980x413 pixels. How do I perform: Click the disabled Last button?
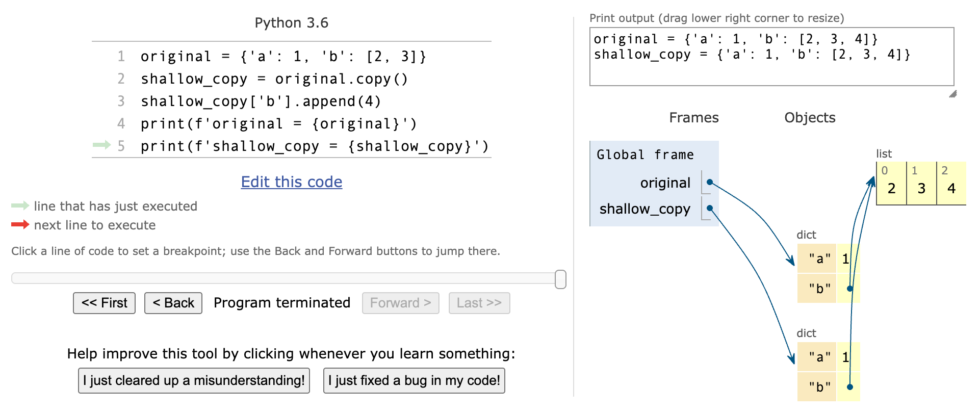[479, 303]
